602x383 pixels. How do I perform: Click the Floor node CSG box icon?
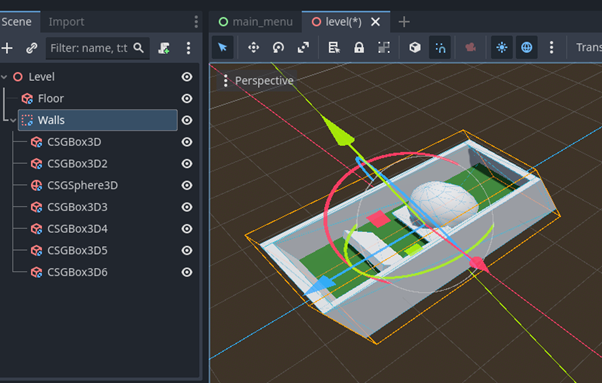pos(27,99)
